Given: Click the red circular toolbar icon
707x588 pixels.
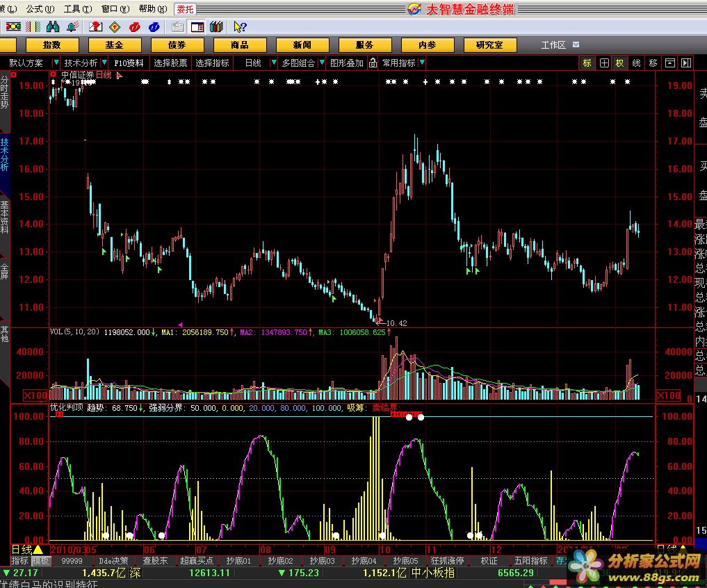Looking at the screenshot, I should click(134, 27).
